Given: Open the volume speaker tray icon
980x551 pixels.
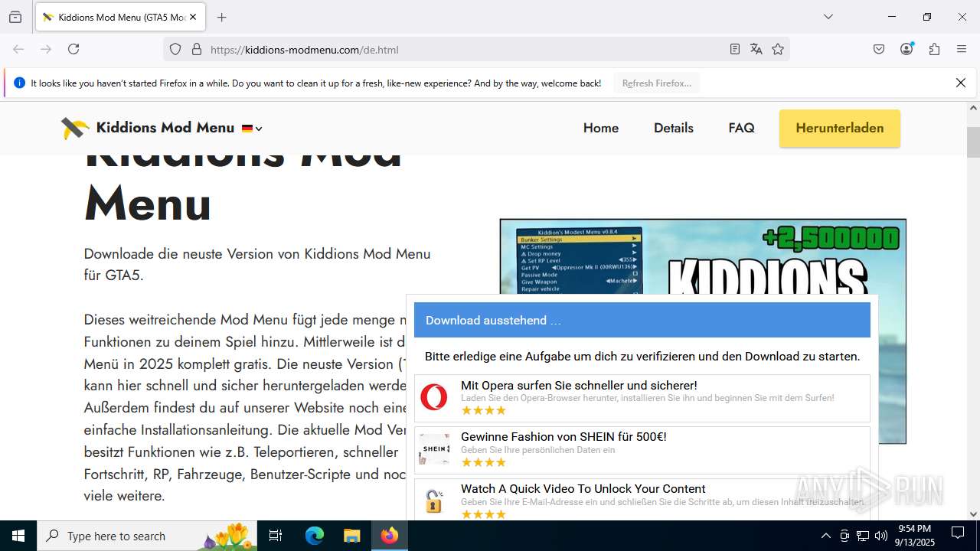Looking at the screenshot, I should point(881,536).
